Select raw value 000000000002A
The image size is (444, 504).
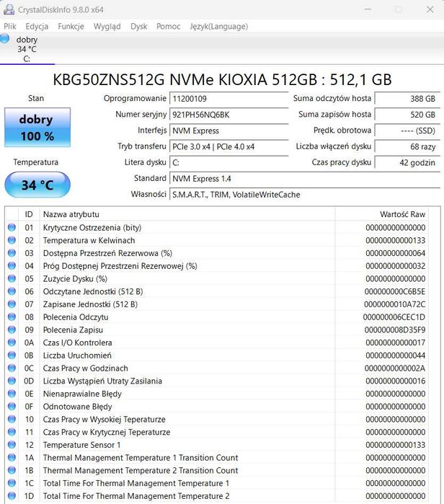(395, 368)
